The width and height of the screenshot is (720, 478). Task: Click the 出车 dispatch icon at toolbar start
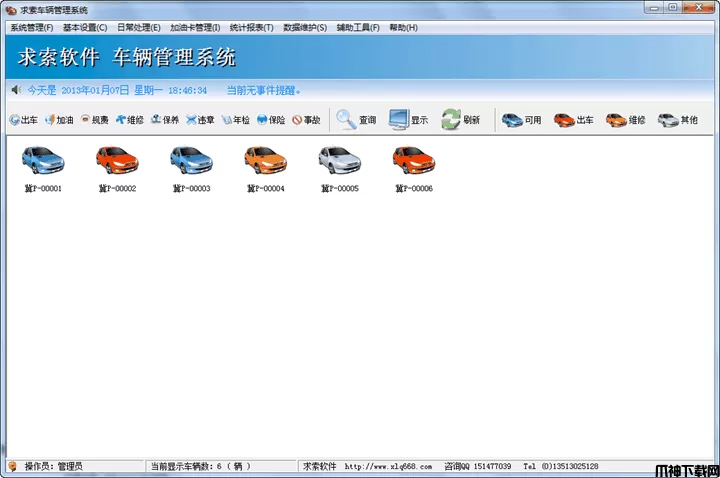(x=23, y=120)
